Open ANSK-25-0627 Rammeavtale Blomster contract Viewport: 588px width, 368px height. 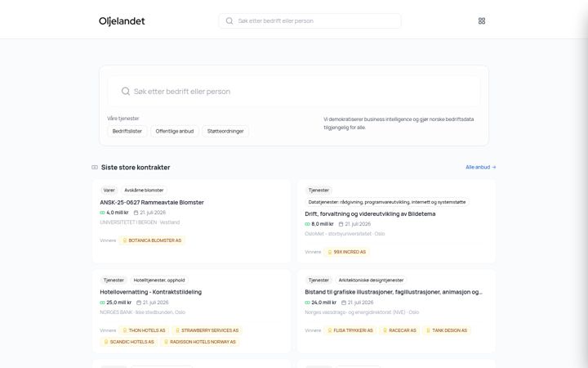152,202
